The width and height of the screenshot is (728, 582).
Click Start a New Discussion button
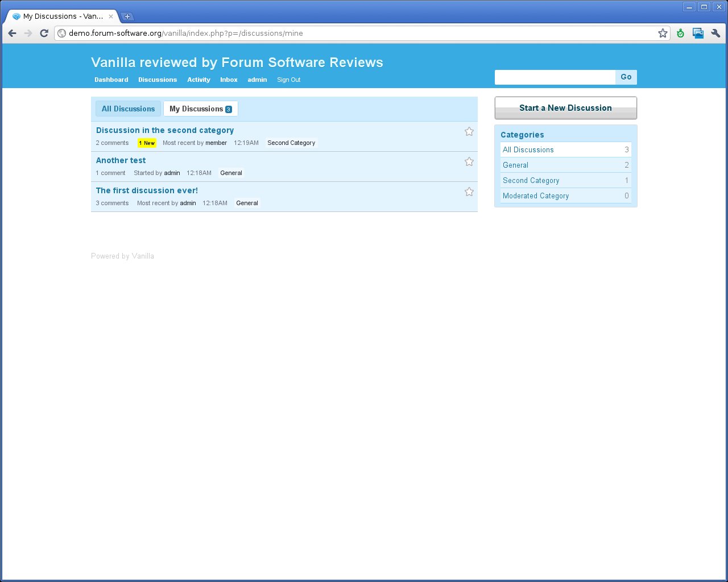tap(566, 108)
